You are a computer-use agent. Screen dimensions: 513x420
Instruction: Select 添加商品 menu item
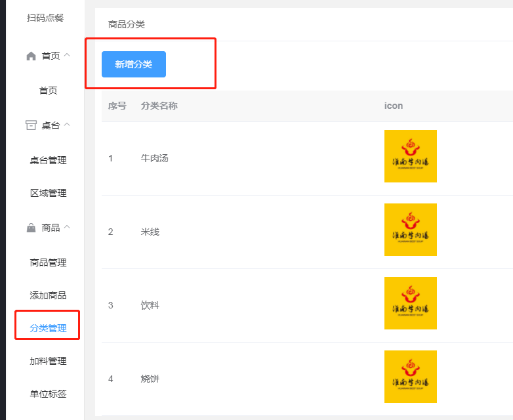point(48,295)
